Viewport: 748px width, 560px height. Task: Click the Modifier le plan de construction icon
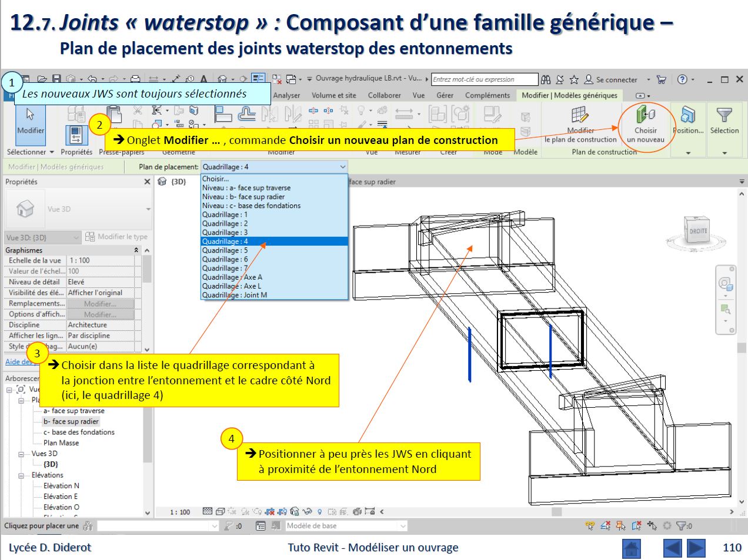[x=579, y=116]
